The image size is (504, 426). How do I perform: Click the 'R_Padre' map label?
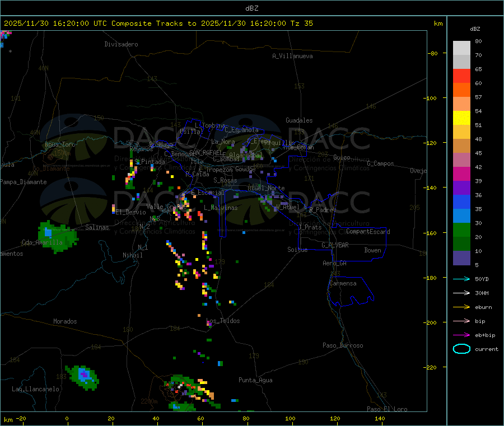pyautogui.click(x=321, y=210)
